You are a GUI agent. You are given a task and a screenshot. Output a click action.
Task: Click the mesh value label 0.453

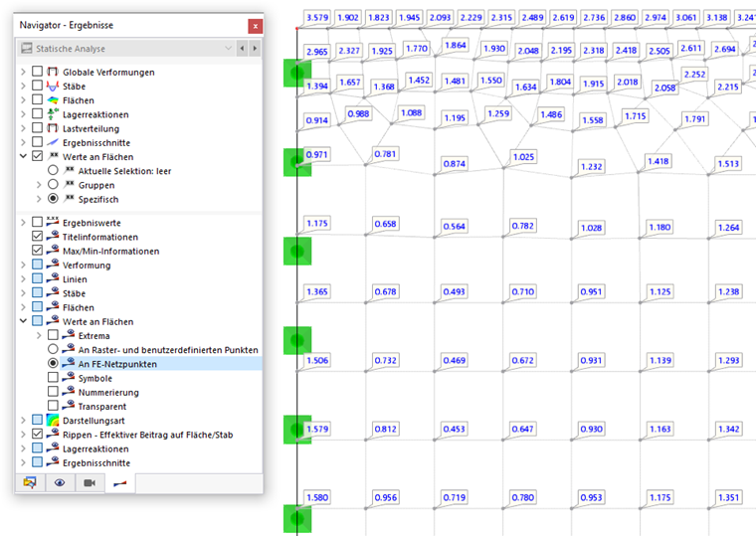pos(455,429)
